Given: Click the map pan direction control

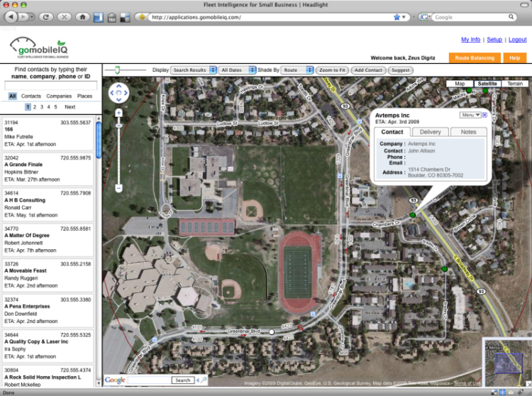Looking at the screenshot, I should [118, 92].
